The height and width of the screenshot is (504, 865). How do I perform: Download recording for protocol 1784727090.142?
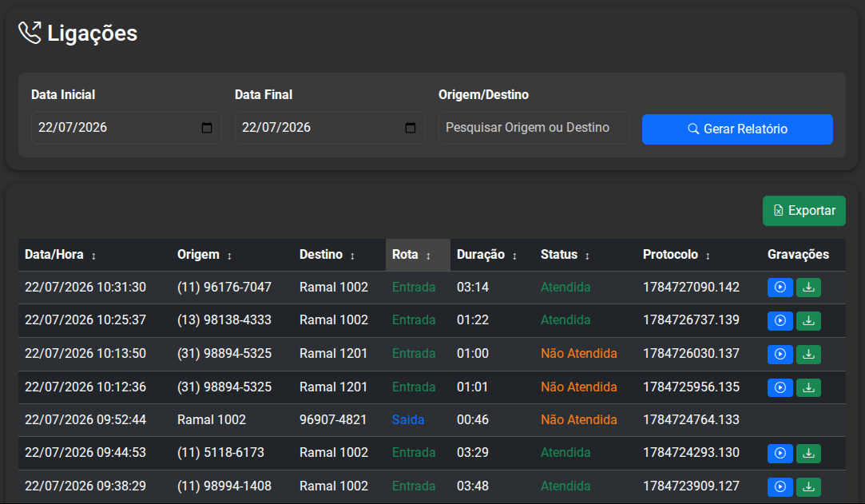coord(809,288)
